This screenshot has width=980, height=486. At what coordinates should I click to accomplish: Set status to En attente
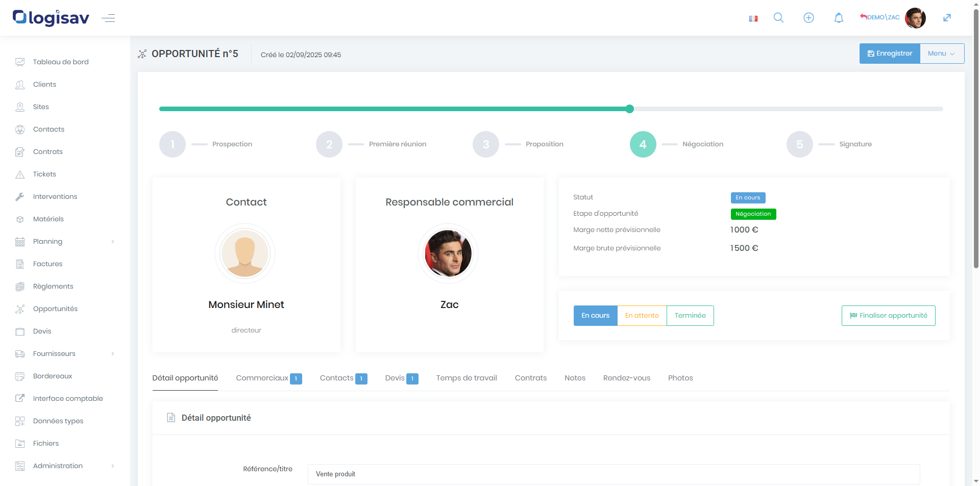point(642,316)
